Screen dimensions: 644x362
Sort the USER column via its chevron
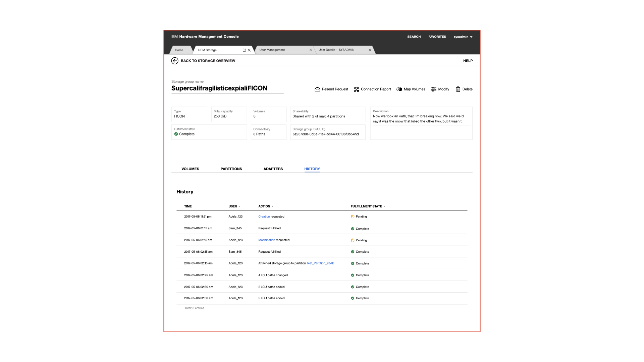tap(239, 206)
